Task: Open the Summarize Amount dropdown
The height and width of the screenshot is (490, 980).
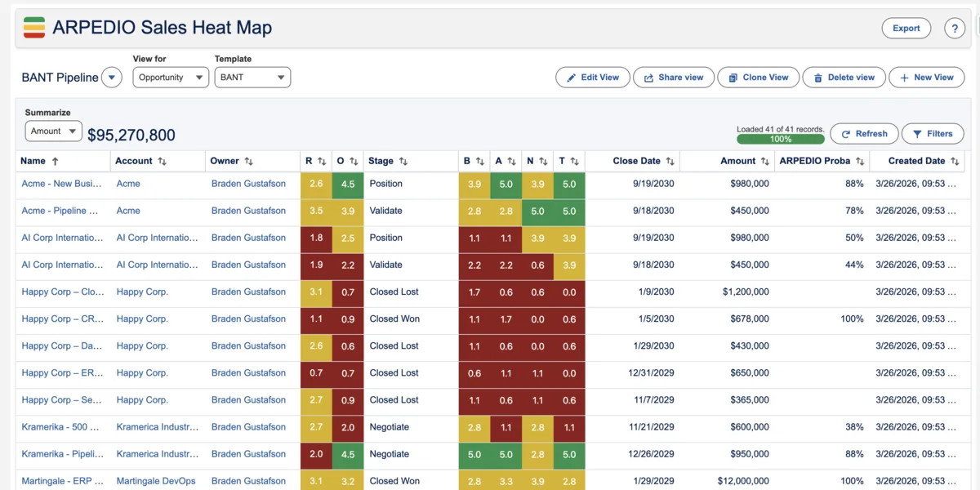Action: [53, 131]
